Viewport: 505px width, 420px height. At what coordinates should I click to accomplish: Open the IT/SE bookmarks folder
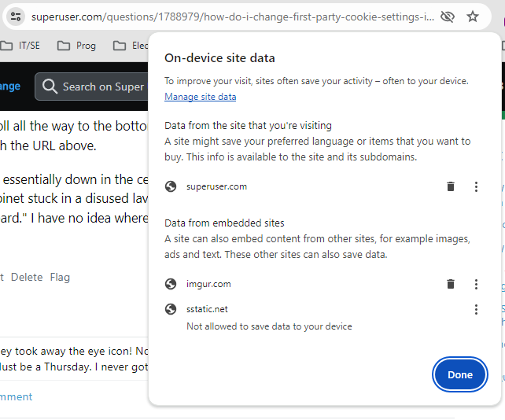[x=20, y=46]
